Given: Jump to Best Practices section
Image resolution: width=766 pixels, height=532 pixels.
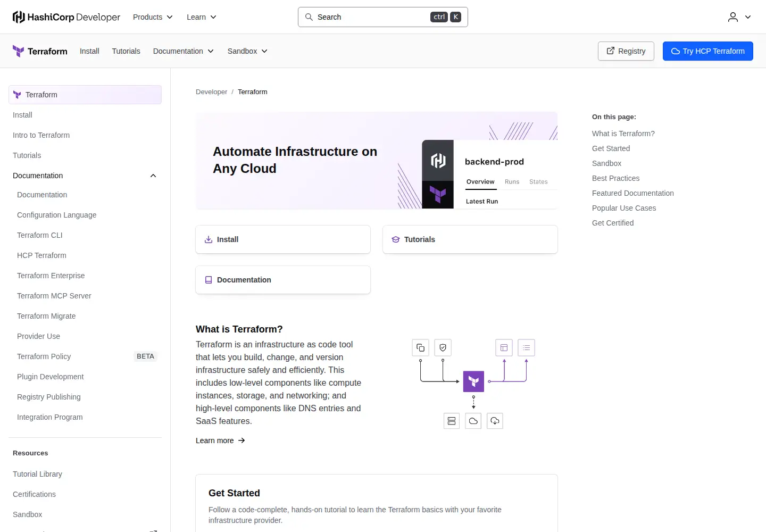Looking at the screenshot, I should [615, 178].
